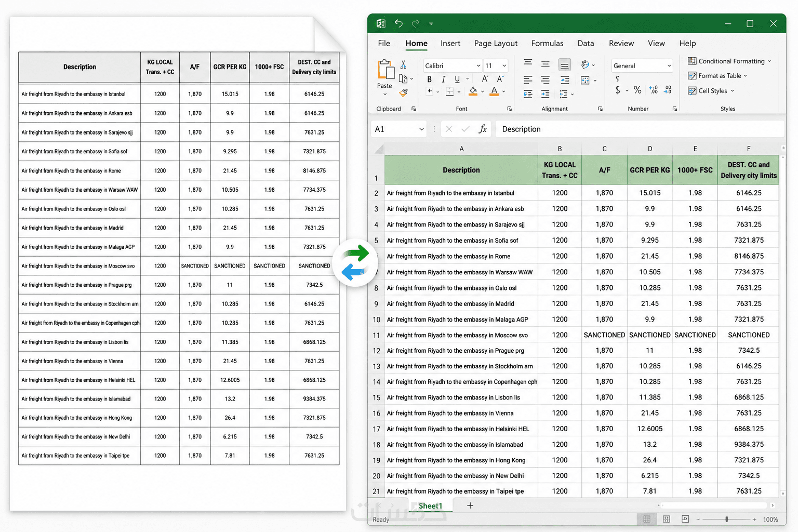This screenshot has height=532, width=798.
Task: Click the Top Align icon
Action: [x=528, y=63]
